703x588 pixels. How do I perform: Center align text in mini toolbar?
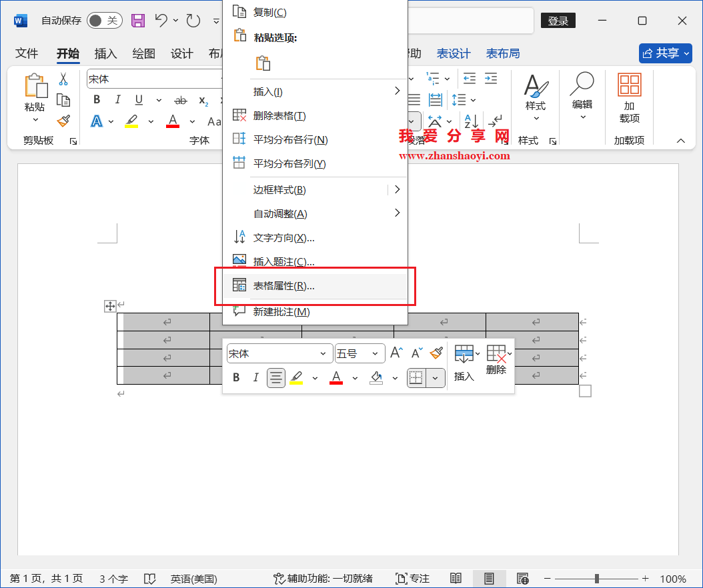pos(275,378)
